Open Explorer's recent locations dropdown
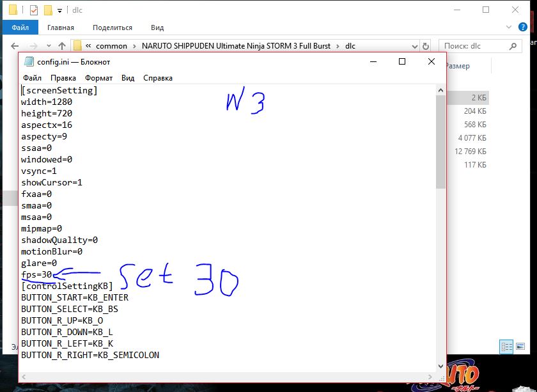537x392 pixels. point(49,46)
